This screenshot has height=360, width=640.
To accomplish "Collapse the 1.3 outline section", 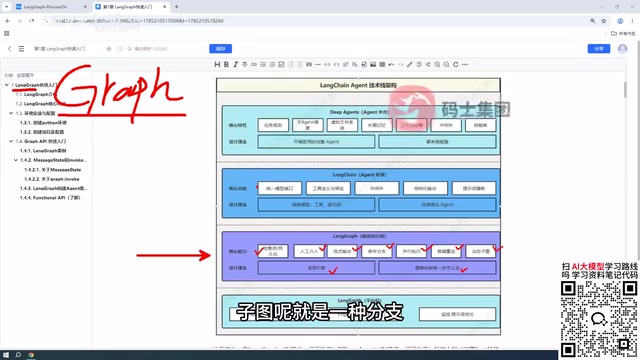I will (x=11, y=113).
